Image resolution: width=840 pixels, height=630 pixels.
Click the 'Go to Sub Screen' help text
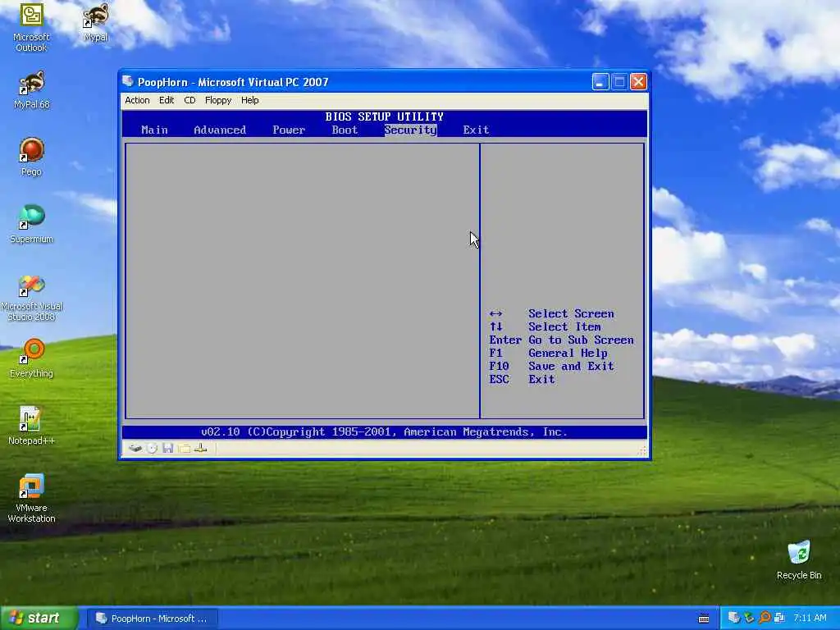(x=581, y=340)
